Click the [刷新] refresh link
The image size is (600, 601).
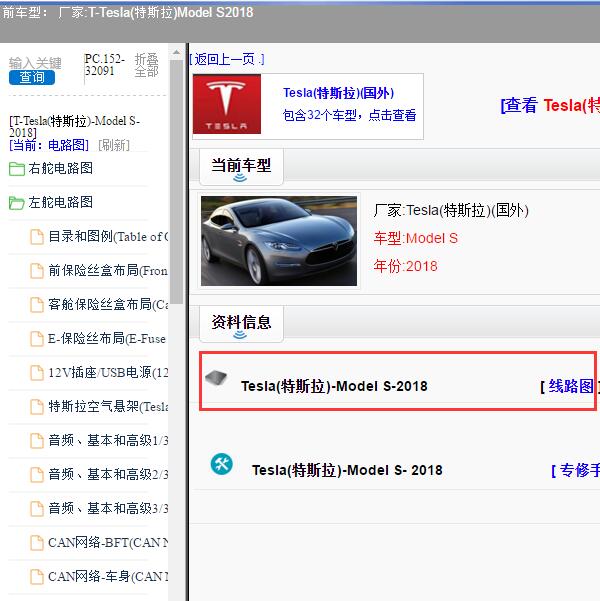(x=114, y=145)
